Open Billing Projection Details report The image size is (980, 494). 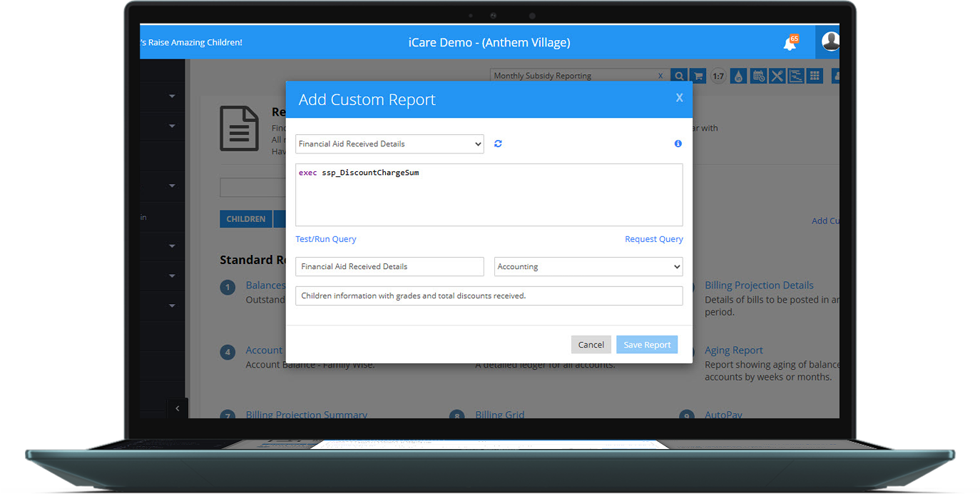pos(759,285)
